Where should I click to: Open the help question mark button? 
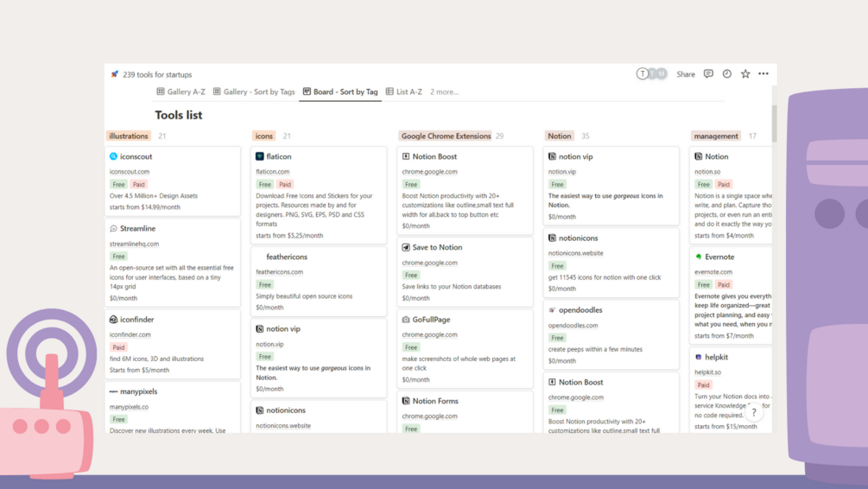(x=753, y=412)
